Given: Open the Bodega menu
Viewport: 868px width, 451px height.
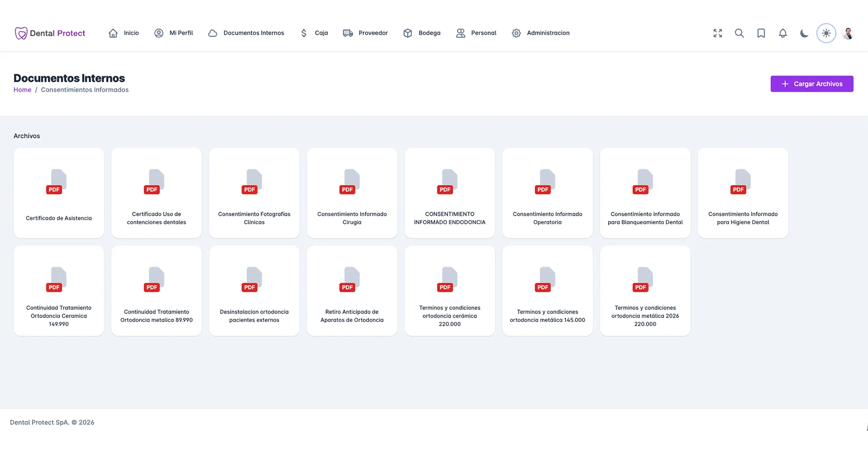Looking at the screenshot, I should tap(422, 33).
